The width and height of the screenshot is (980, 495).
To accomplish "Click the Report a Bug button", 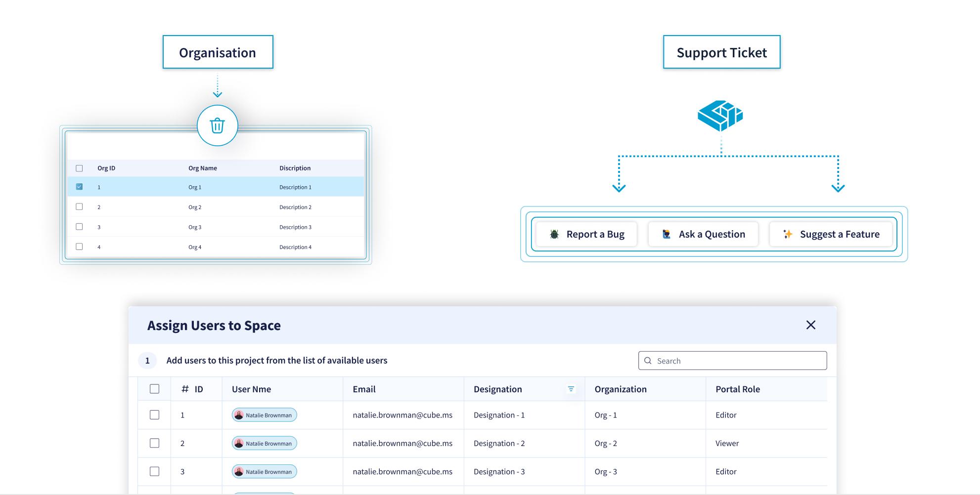I will (x=587, y=234).
